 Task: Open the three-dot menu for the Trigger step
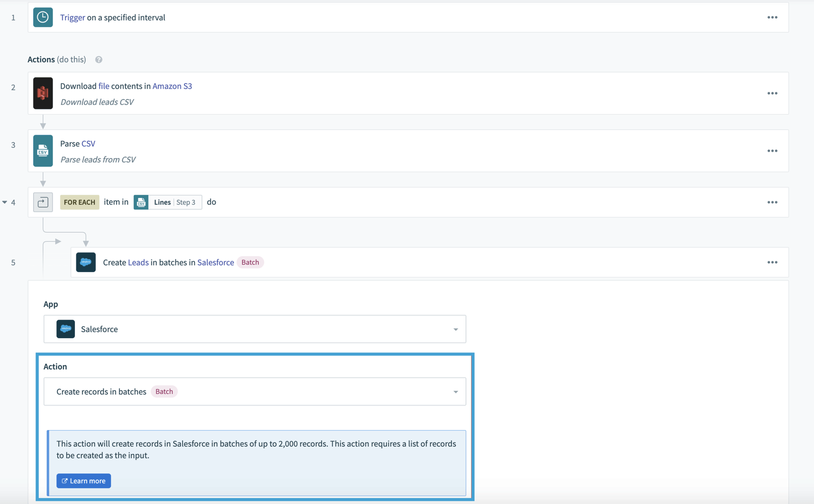772,17
